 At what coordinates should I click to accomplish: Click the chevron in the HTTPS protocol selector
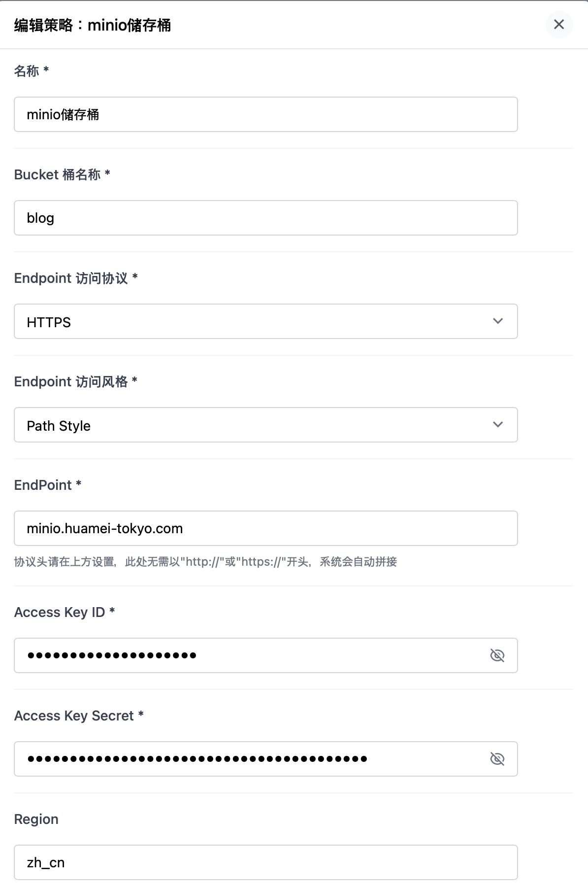coord(498,321)
